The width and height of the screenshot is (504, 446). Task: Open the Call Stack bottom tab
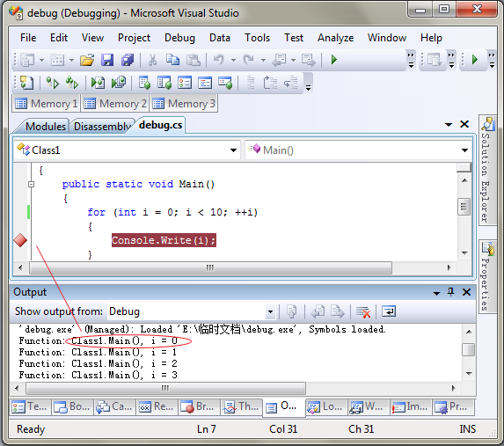tap(114, 407)
